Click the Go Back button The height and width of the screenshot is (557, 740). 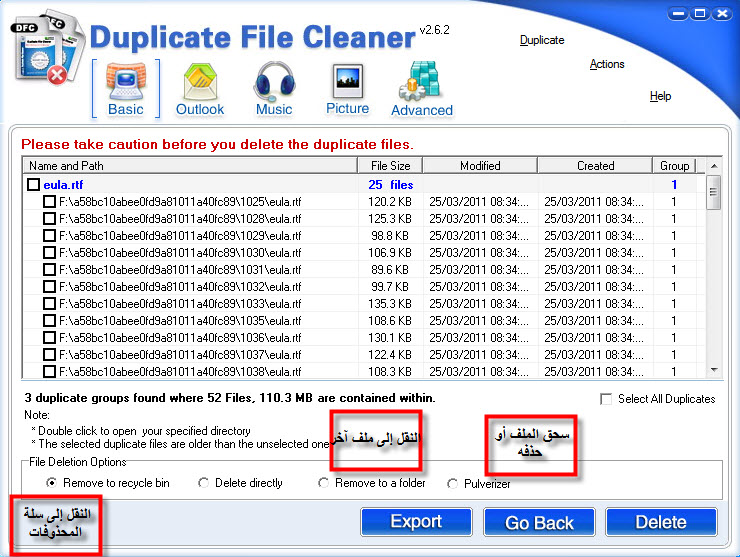click(x=539, y=522)
